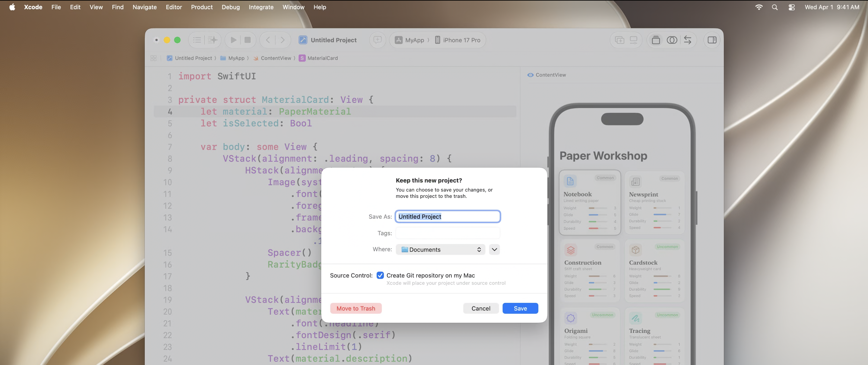
Task: Open Spotlight search icon
Action: [x=775, y=7]
